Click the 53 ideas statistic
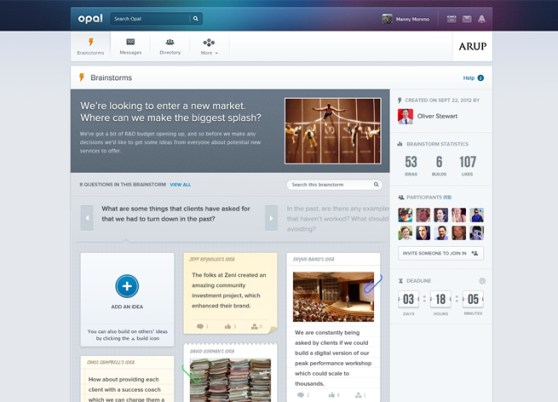558x402 pixels. pos(411,165)
